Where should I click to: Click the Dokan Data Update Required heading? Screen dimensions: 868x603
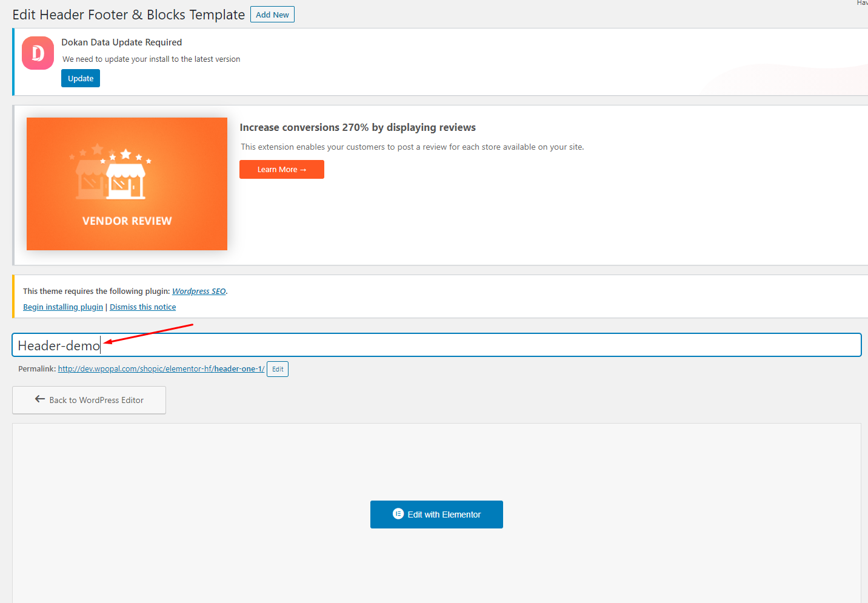tap(121, 42)
